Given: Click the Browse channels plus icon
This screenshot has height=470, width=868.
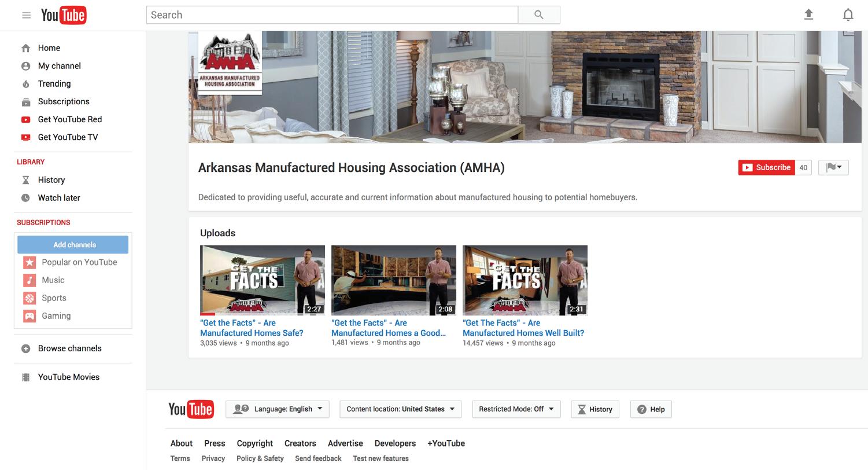Looking at the screenshot, I should tap(25, 348).
